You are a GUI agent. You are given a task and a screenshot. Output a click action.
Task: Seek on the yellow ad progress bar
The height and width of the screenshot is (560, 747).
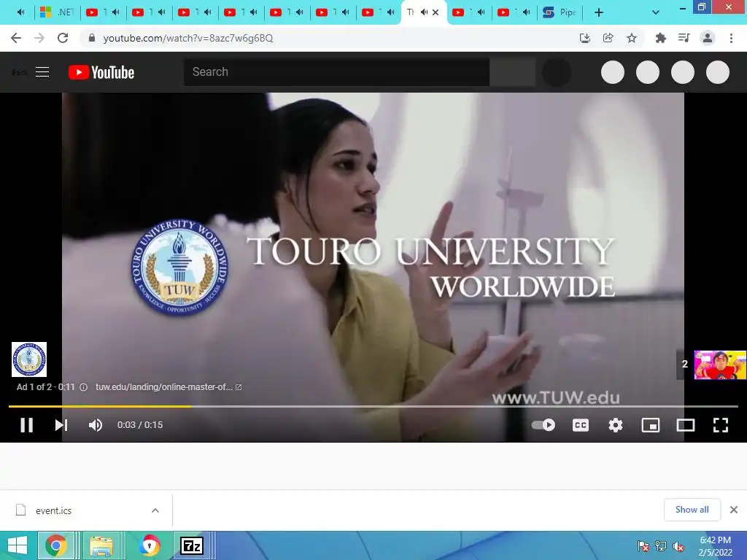pyautogui.click(x=373, y=406)
